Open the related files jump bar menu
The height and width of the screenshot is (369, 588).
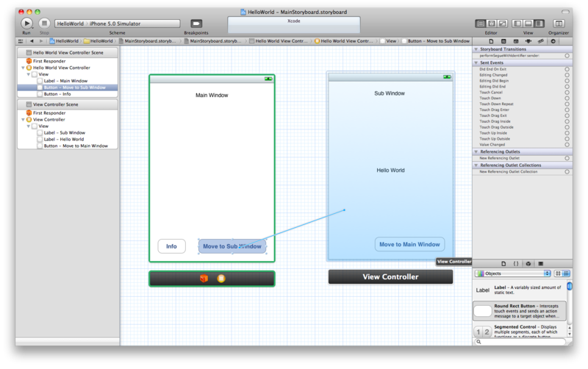coord(21,41)
